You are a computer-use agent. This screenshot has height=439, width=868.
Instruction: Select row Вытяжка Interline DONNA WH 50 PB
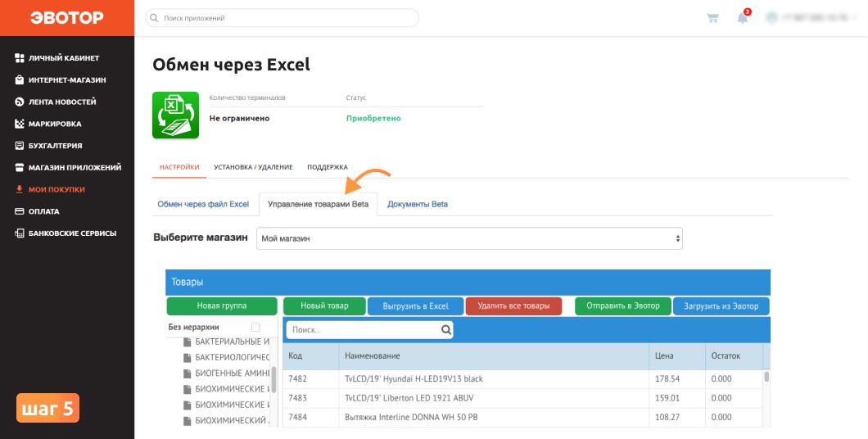(523, 418)
